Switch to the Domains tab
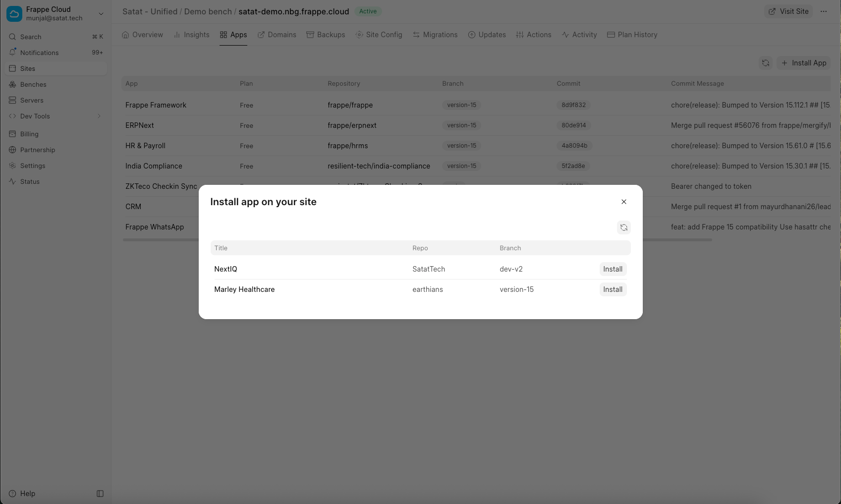Viewport: 841px width, 504px height. pyautogui.click(x=277, y=35)
